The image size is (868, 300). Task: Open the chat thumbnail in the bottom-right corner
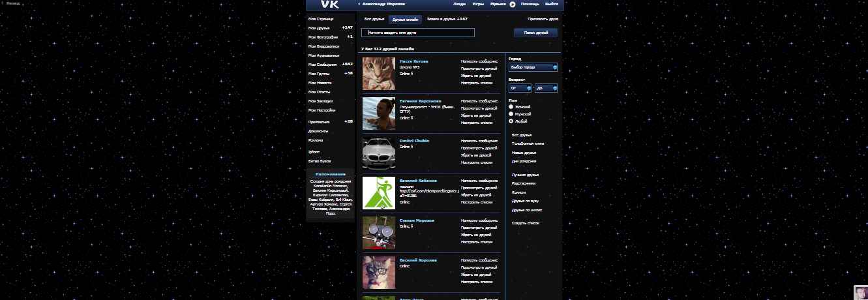(x=861, y=292)
